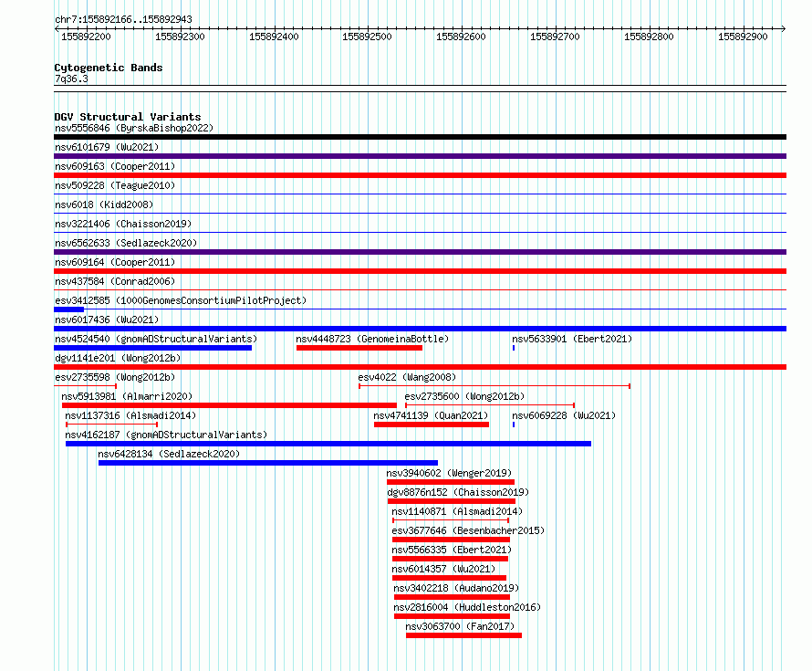
Task: Click the blue bar under nsv4162187
Action: (328, 444)
